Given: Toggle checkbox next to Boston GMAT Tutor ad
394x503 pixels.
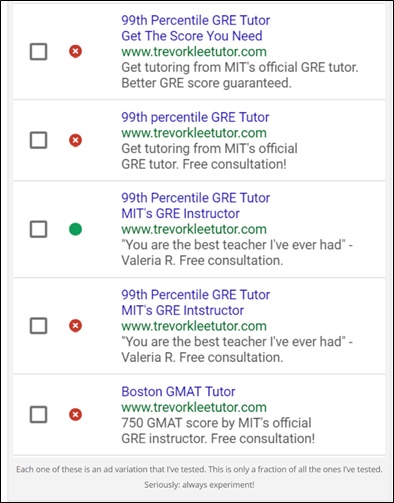Looking at the screenshot, I should (38, 414).
